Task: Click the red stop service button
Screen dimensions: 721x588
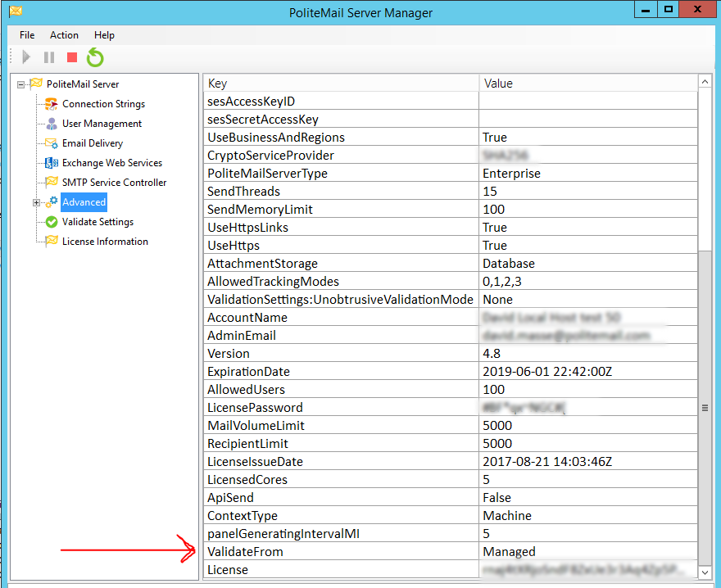Action: tap(72, 57)
